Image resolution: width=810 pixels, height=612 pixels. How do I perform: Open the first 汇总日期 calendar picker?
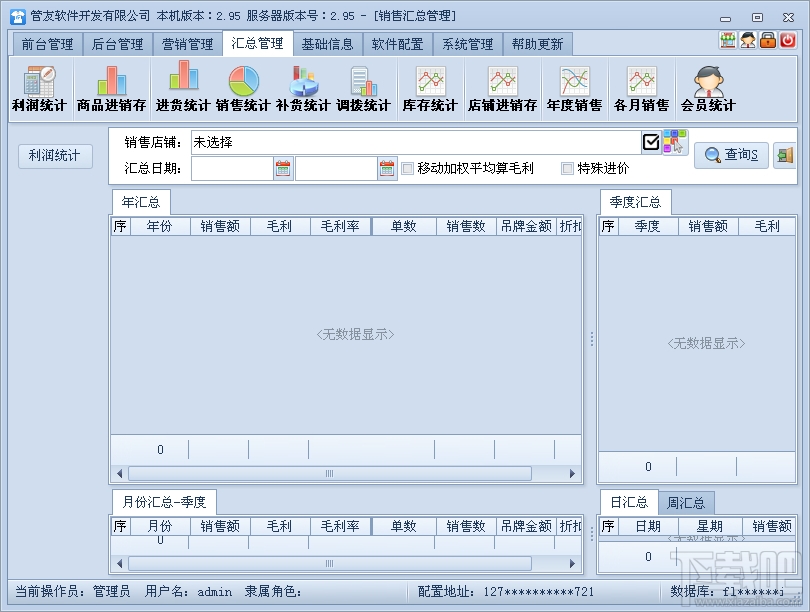(x=283, y=168)
